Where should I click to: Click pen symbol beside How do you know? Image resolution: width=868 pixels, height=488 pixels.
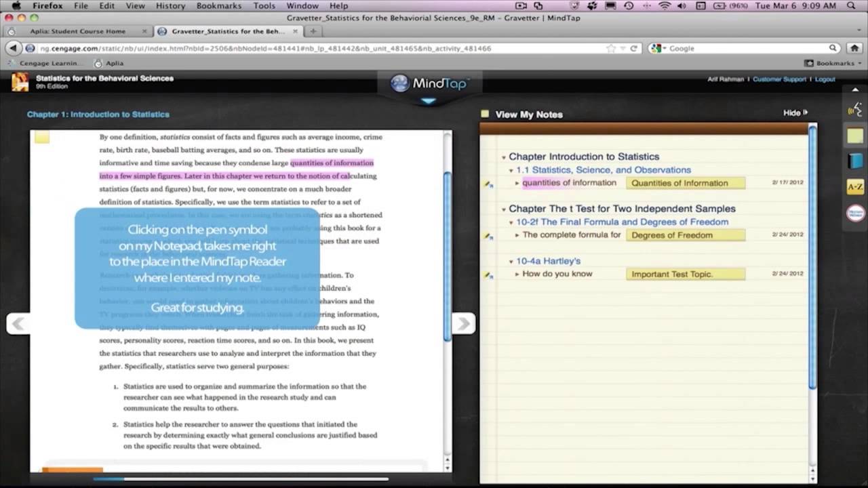point(488,275)
